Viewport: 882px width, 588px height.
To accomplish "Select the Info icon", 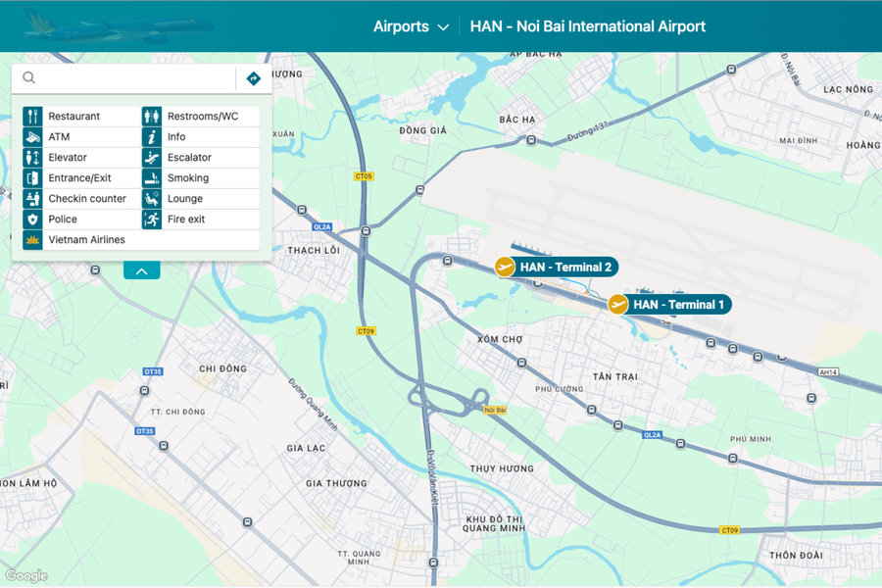I will (x=152, y=137).
